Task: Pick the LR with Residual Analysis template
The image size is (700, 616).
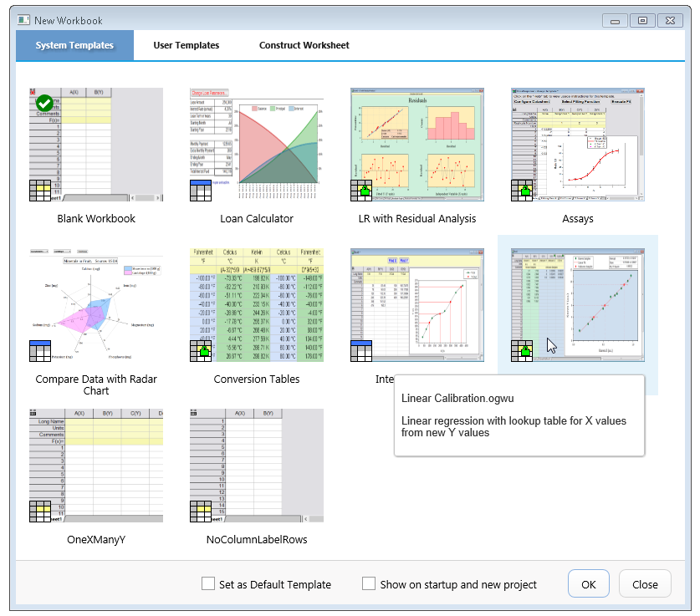Action: click(x=417, y=145)
